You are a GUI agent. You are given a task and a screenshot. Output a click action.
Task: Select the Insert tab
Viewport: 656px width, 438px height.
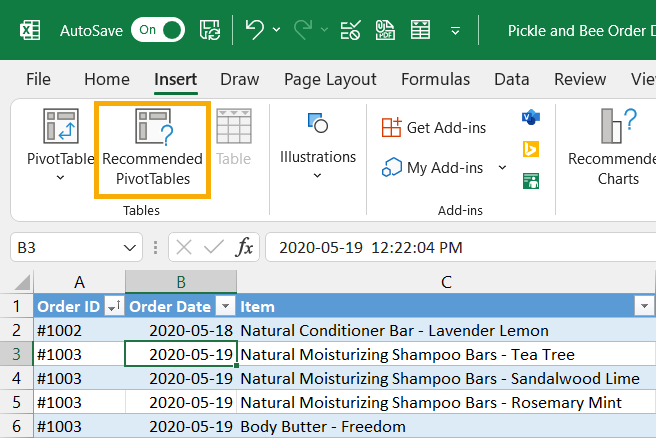(x=175, y=79)
